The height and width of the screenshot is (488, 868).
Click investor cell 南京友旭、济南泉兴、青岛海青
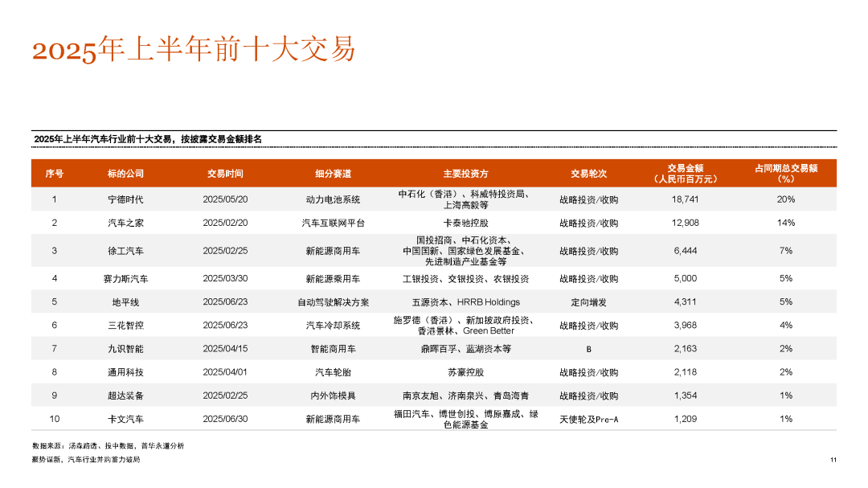pos(465,396)
